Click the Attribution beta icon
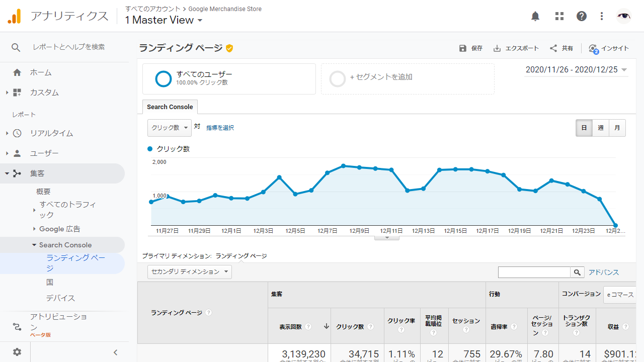Viewport: 644px width, 362px height. click(17, 327)
